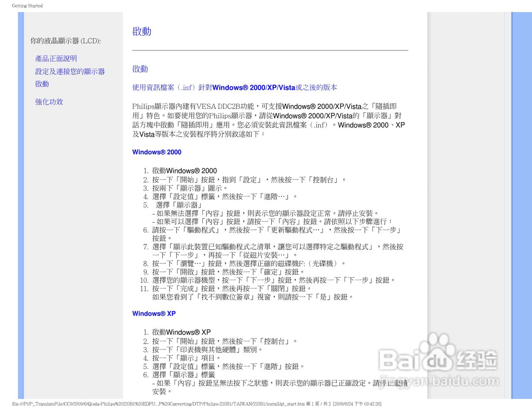
Task: Click step 8 about 瀏覽 and 光碟機
Action: coord(249,263)
